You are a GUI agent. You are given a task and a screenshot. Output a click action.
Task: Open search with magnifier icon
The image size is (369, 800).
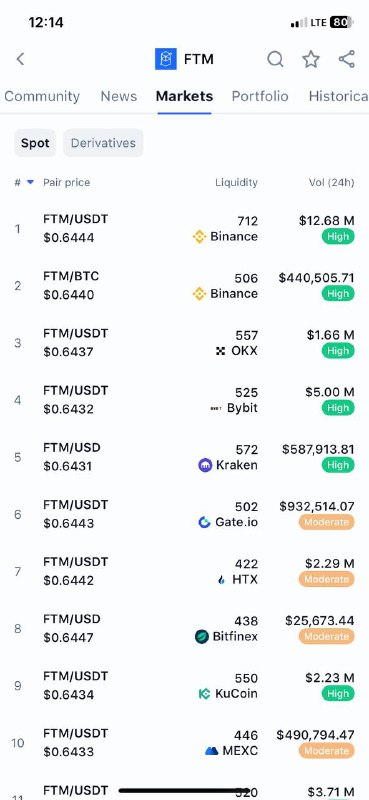tap(276, 59)
